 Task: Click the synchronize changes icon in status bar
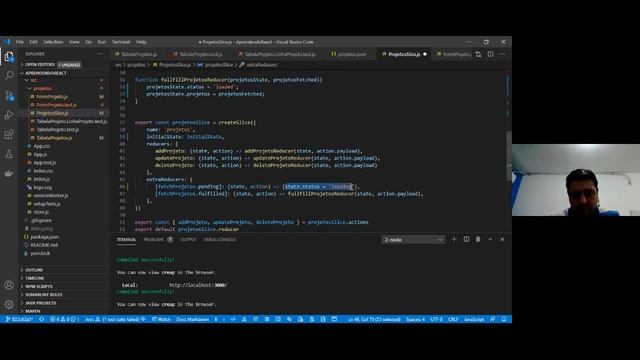[x=41, y=319]
